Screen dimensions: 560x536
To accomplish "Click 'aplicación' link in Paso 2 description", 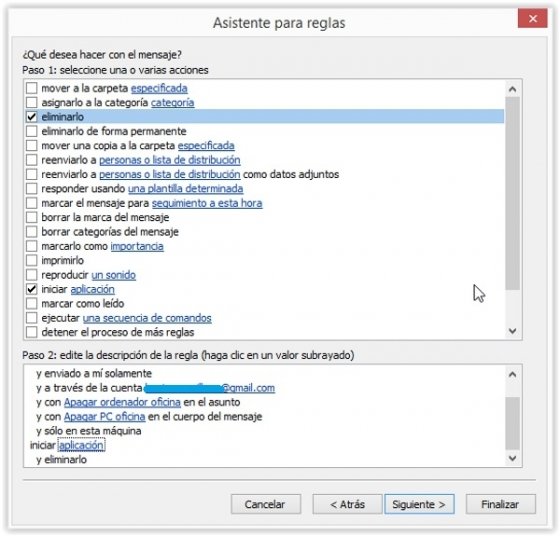I will (x=81, y=445).
